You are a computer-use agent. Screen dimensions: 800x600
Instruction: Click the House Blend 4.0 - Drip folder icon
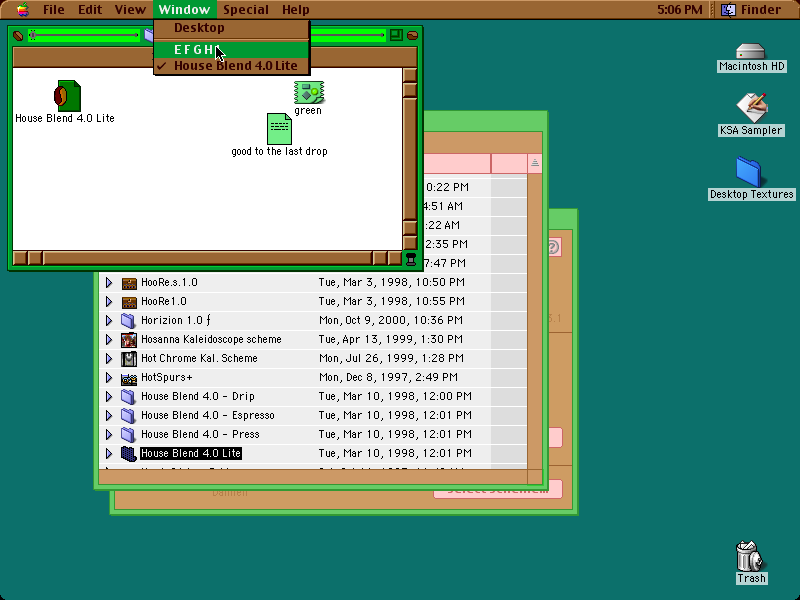click(128, 396)
